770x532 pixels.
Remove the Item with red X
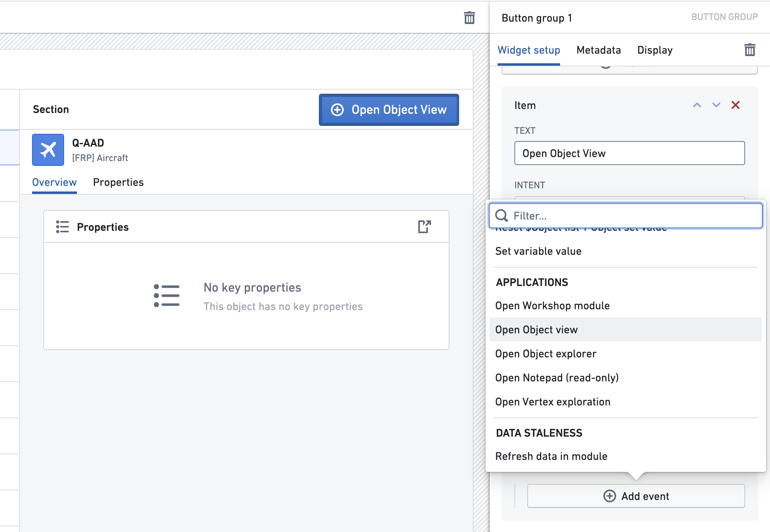point(736,105)
